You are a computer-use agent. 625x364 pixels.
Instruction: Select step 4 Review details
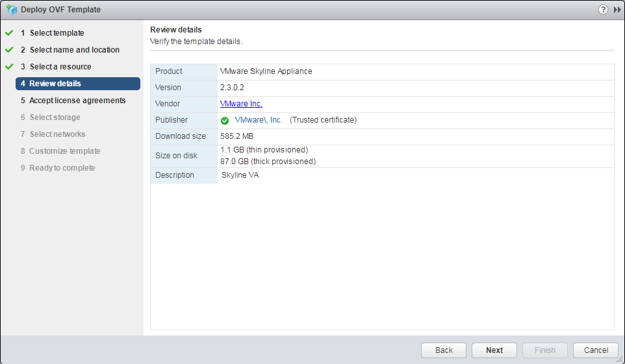click(x=78, y=84)
